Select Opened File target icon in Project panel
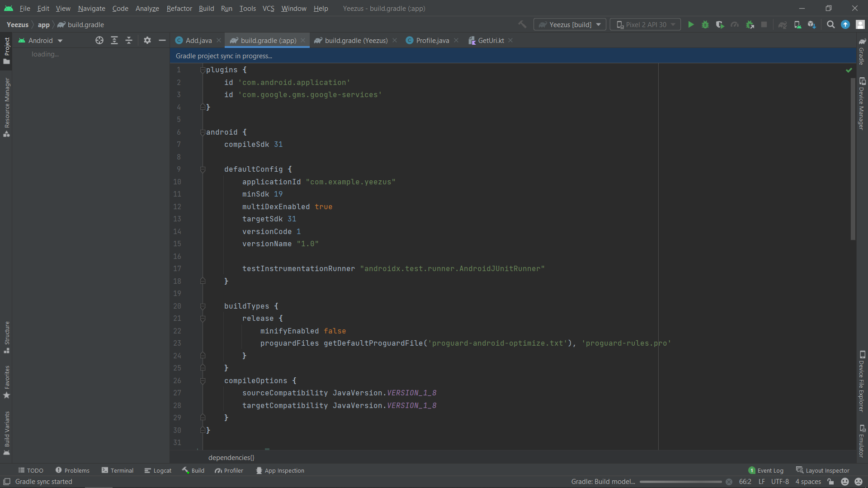Screen dimensions: 868x488 point(99,40)
